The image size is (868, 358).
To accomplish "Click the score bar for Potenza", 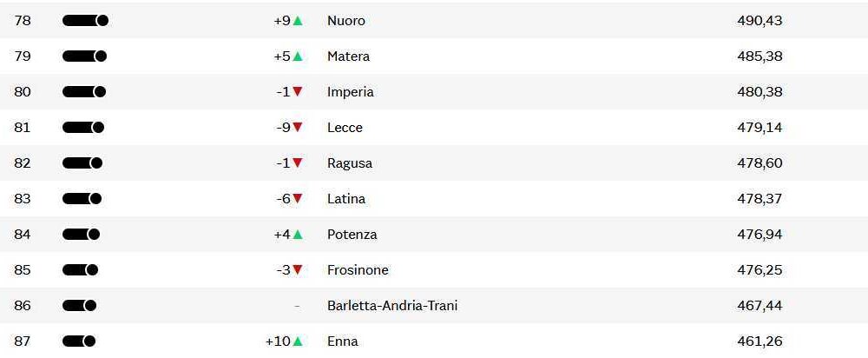I will (81, 235).
